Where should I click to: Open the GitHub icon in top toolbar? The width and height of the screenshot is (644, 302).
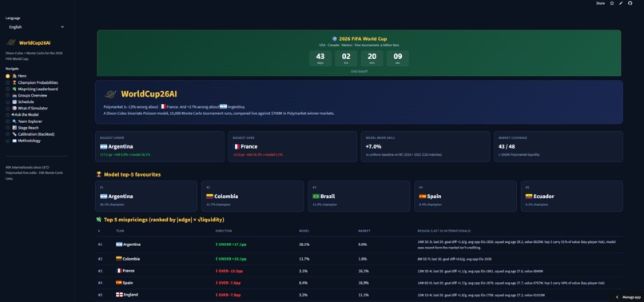(x=630, y=3)
